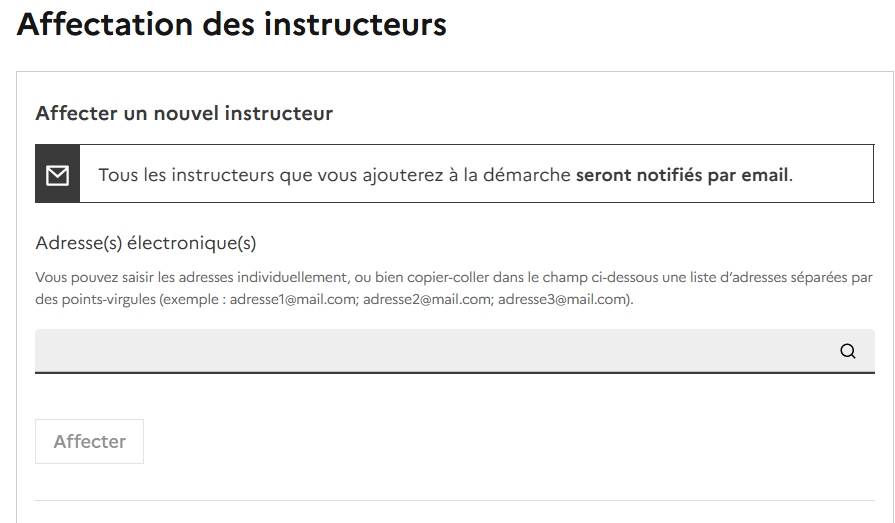Viewport: 895px width, 523px height.
Task: Click the bold 'seront notifiés par email' text
Action: tap(682, 175)
